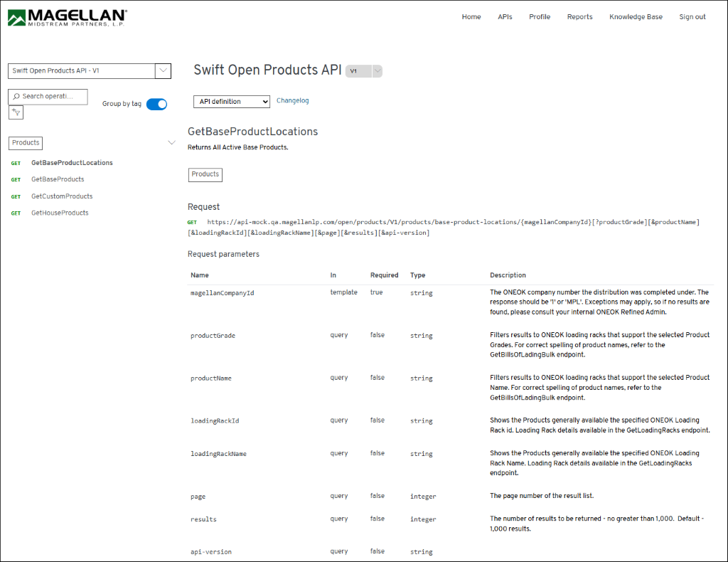Click the Magellan Midstream Partners logo
Image resolution: width=728 pixels, height=562 pixels.
[68, 18]
